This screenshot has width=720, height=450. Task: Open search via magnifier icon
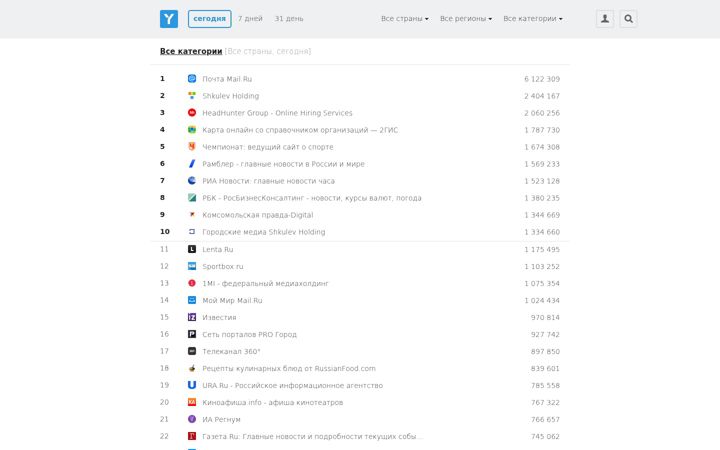[628, 19]
